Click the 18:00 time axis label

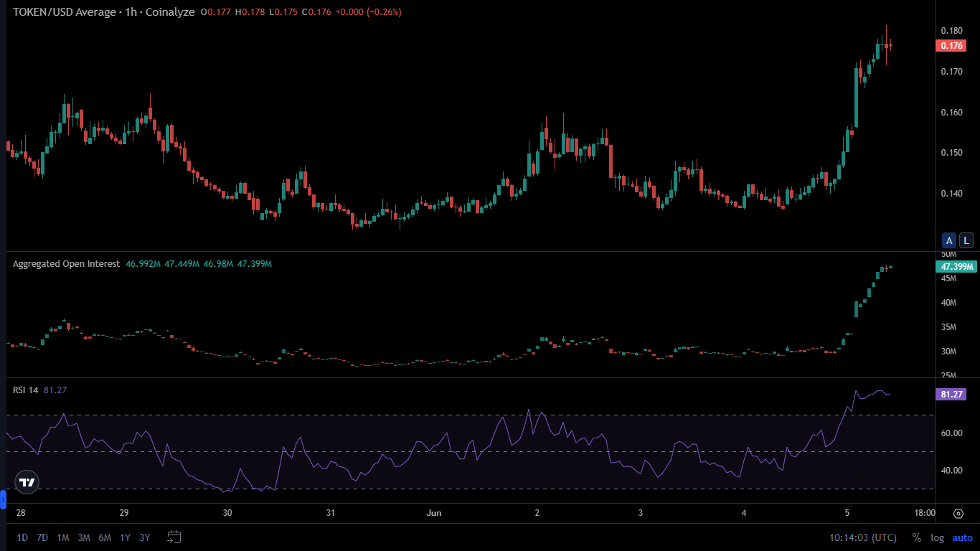[925, 513]
